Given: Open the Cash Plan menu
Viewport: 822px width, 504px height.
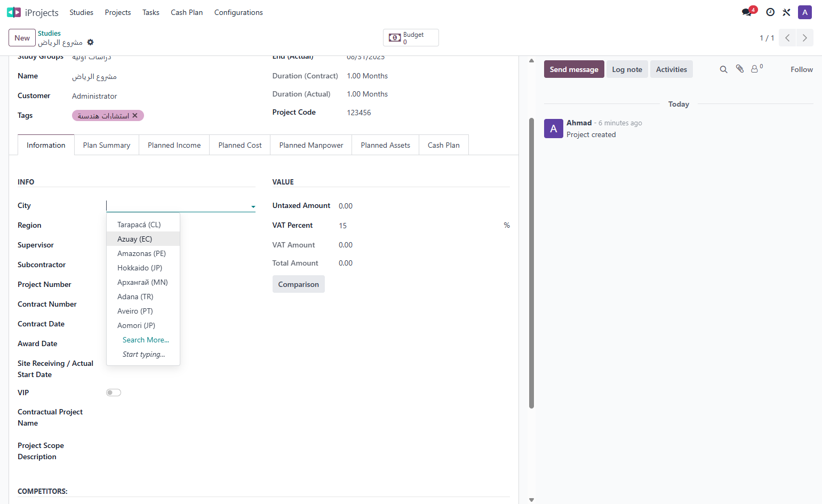Looking at the screenshot, I should (x=187, y=12).
